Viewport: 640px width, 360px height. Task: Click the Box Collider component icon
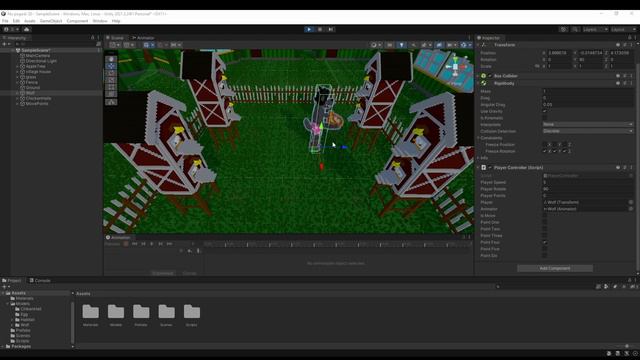(484, 76)
